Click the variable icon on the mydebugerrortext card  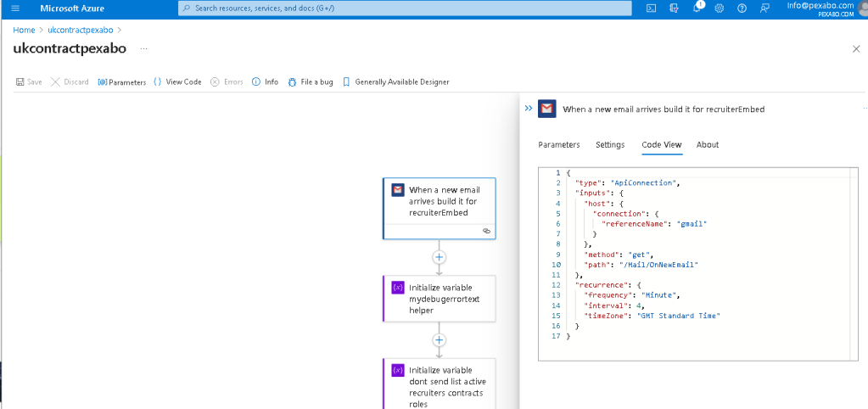(397, 288)
